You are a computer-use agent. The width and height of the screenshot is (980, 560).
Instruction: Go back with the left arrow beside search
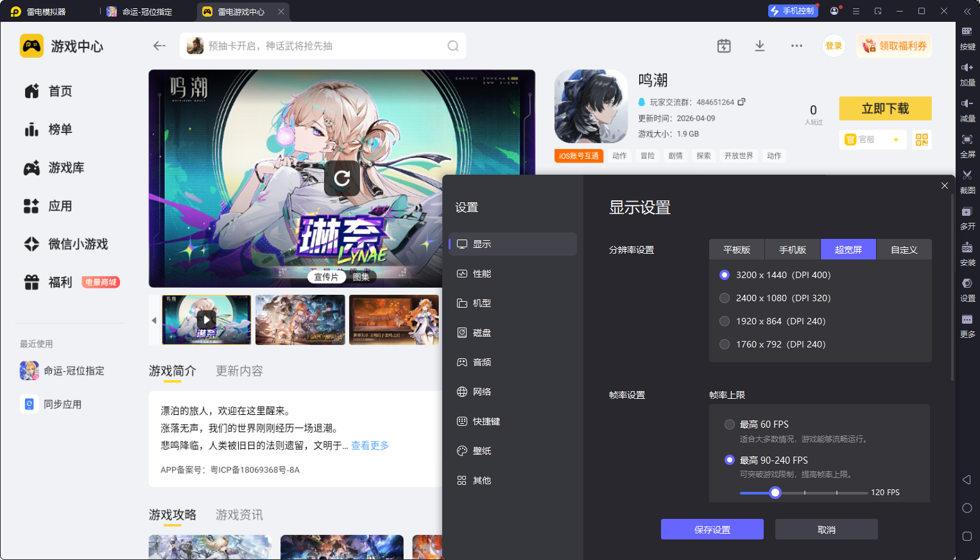(159, 46)
